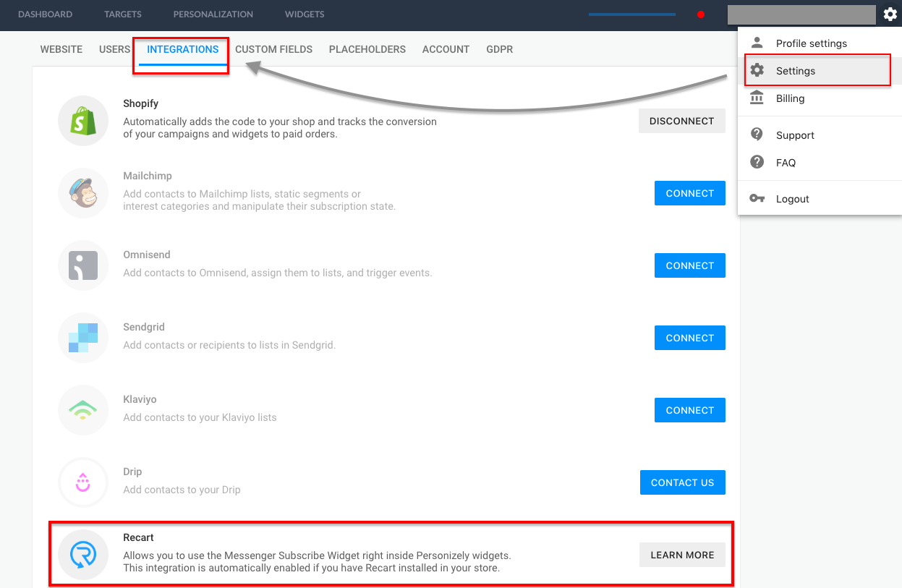Click the bank icon beside Billing
The width and height of the screenshot is (902, 588).
(x=757, y=98)
